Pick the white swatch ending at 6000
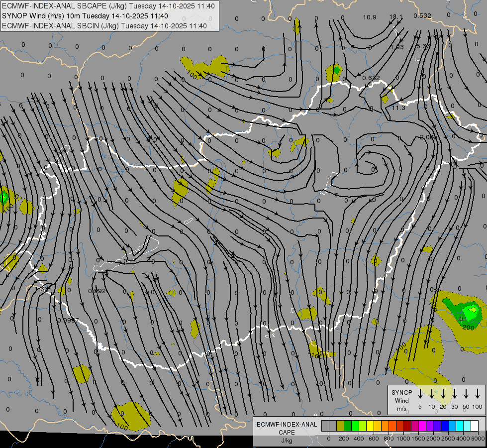Viewport: 487px width, 448px height. (x=474, y=426)
